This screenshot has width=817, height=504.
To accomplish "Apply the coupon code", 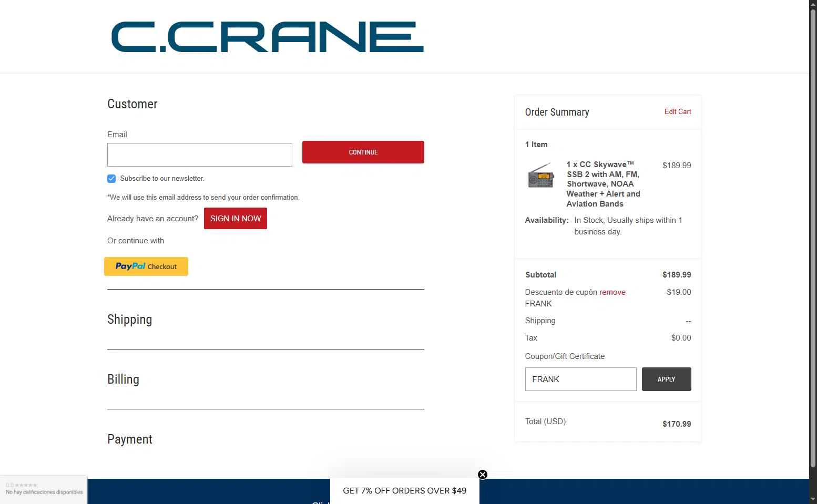I will [x=667, y=379].
